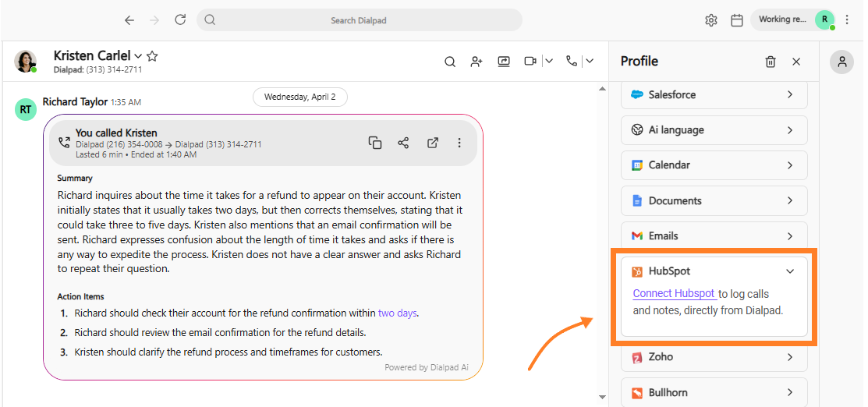
Task: Copy call summary icon
Action: click(x=375, y=143)
